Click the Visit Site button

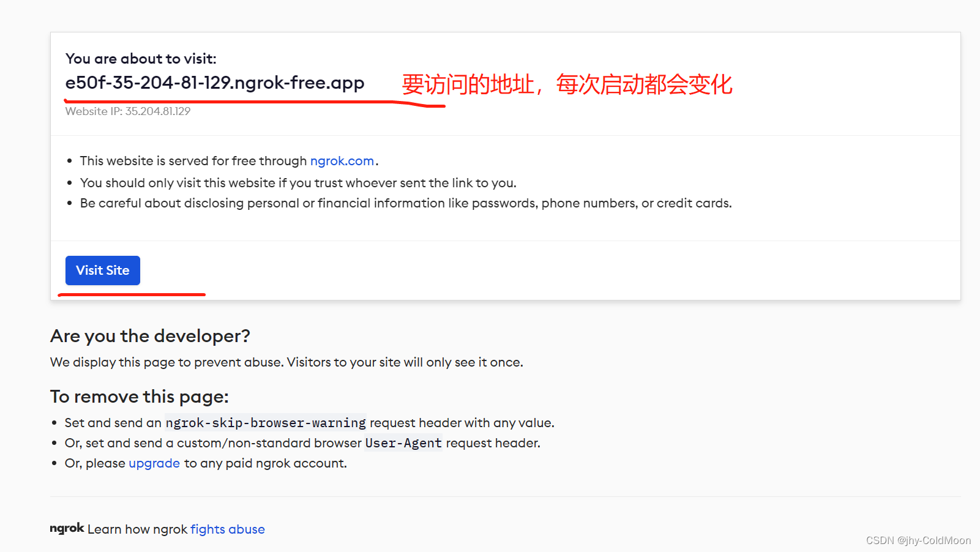tap(103, 270)
